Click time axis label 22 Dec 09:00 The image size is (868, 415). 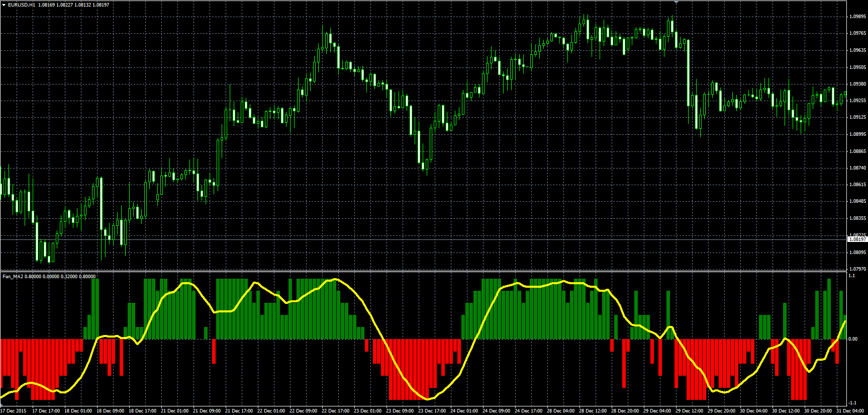click(303, 411)
